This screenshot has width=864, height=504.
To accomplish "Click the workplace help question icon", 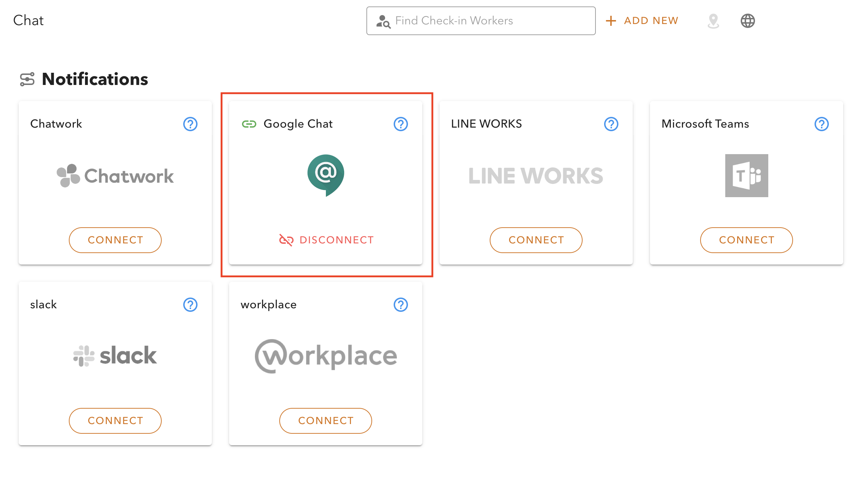I will coord(400,305).
